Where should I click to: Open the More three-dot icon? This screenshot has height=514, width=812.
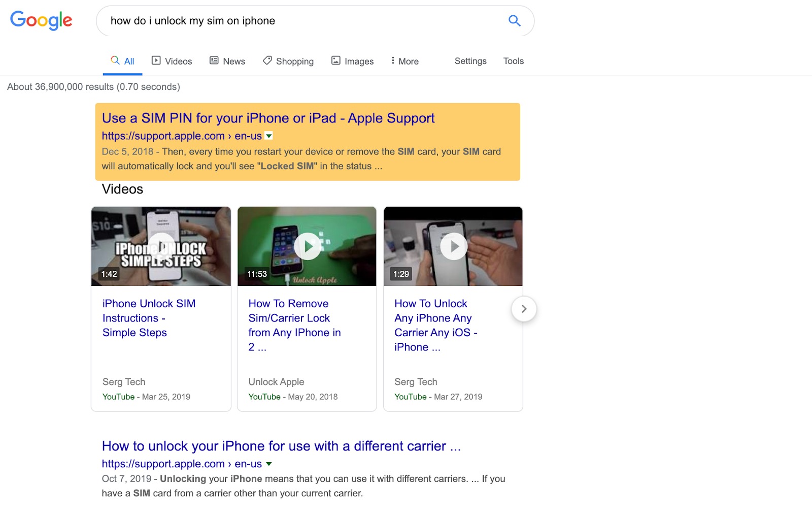coord(392,60)
